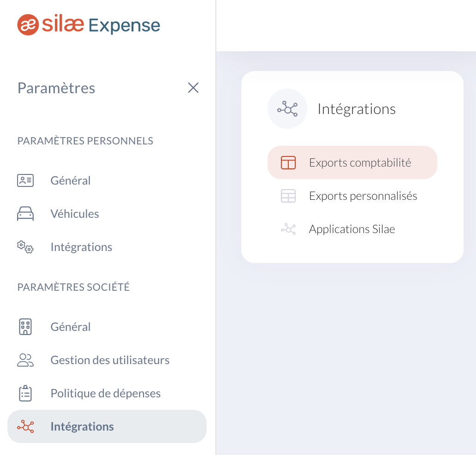Click the Silae Expense logo
The height and width of the screenshot is (455, 476).
coord(89,25)
